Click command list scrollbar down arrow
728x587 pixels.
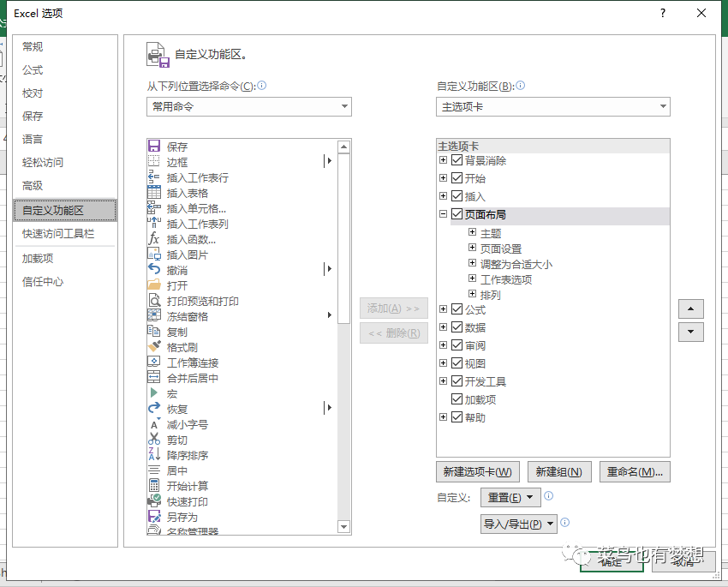pyautogui.click(x=343, y=527)
